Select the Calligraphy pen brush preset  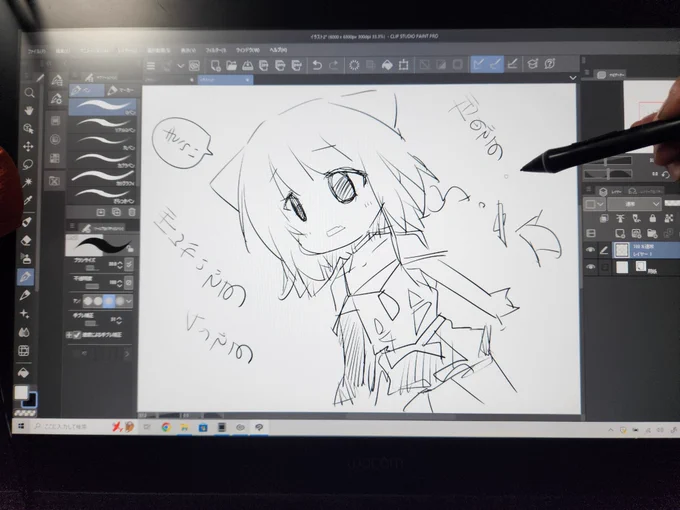[103, 178]
